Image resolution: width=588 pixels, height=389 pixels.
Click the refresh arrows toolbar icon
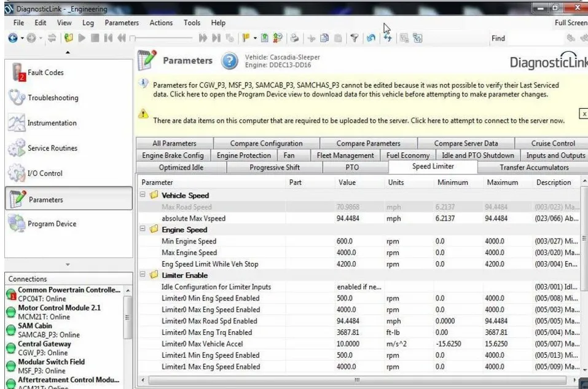pos(387,38)
